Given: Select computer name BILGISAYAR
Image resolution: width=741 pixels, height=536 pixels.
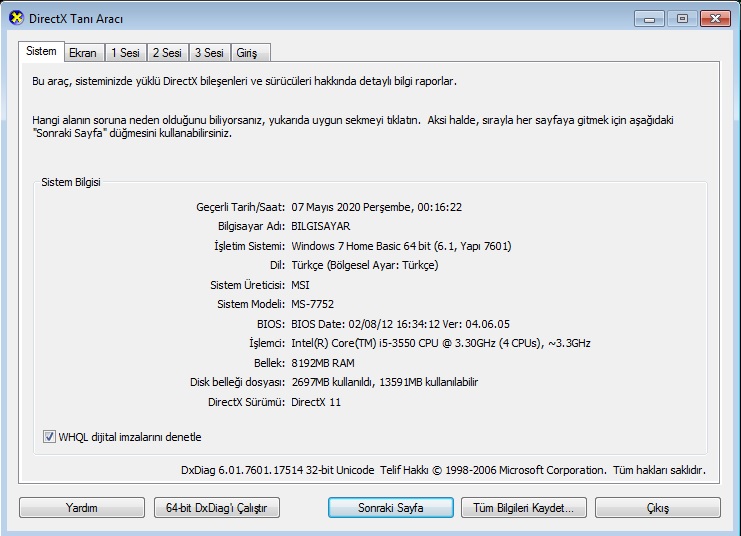Looking at the screenshot, I should tap(321, 226).
